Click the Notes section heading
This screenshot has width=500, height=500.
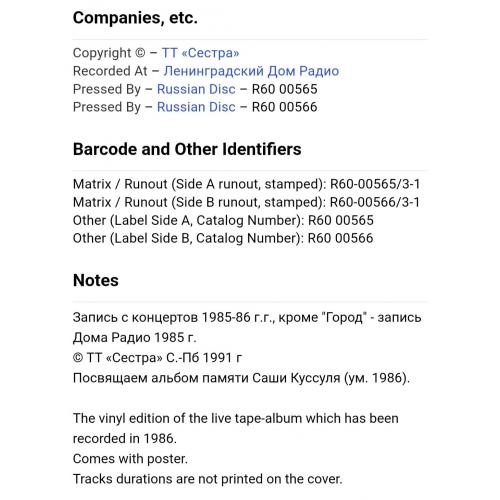(x=96, y=280)
